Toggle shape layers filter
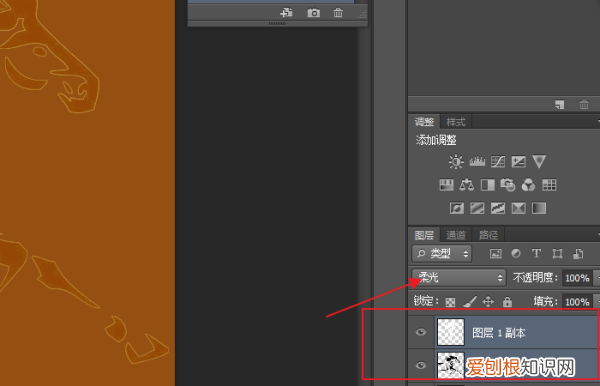Screen dimensions: 600x386 [x=557, y=254]
